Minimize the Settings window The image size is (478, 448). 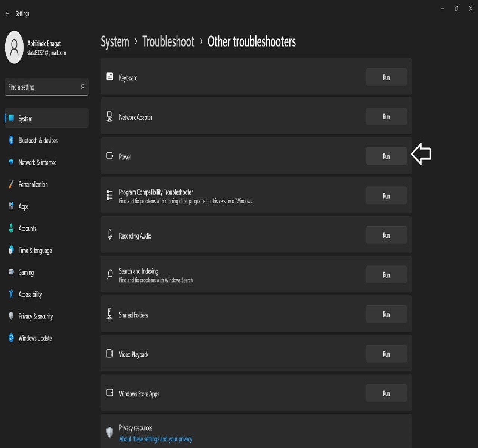pyautogui.click(x=442, y=9)
